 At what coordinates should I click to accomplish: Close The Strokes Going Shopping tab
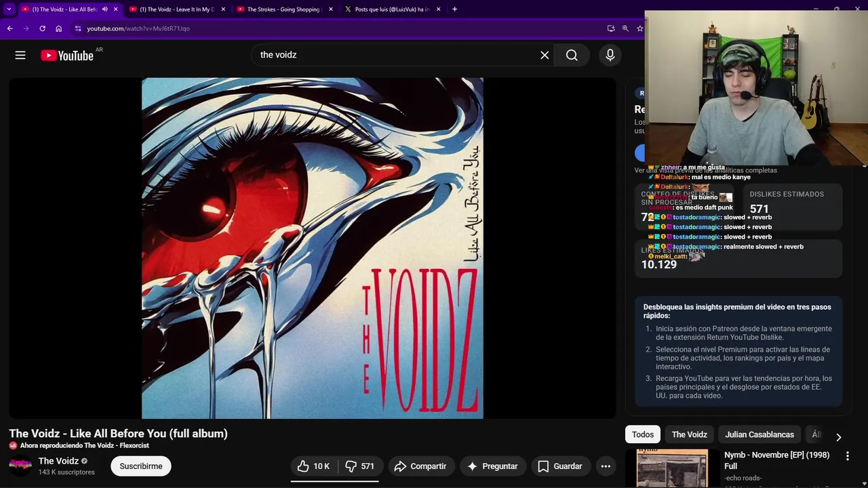331,9
